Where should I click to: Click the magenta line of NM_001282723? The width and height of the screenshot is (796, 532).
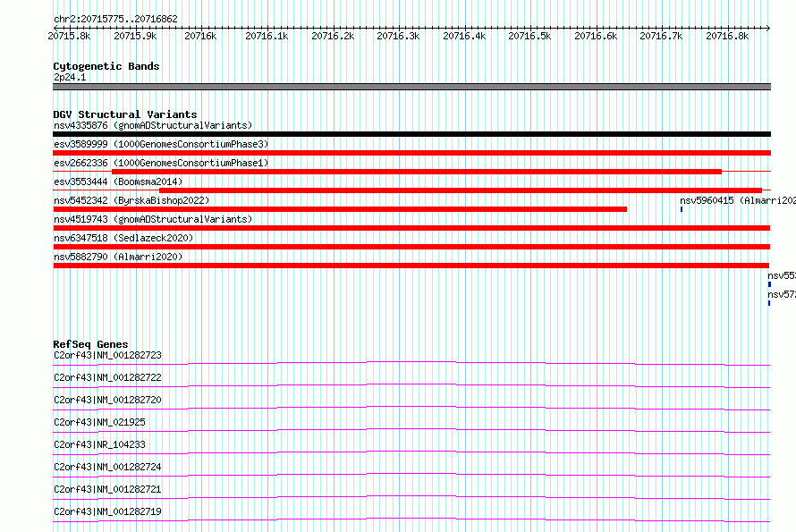411,364
